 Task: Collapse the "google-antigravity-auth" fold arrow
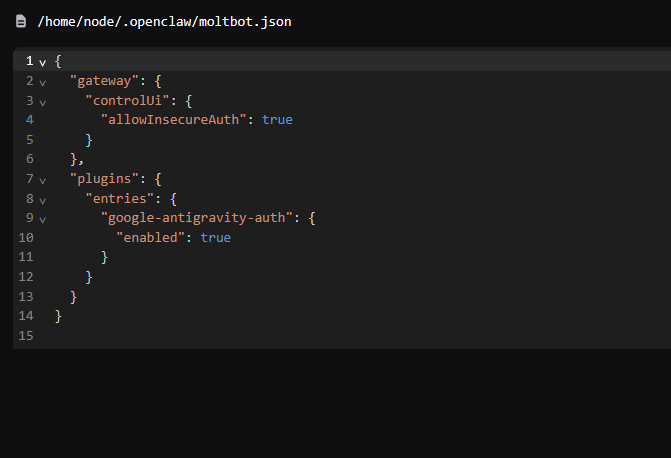point(42,219)
